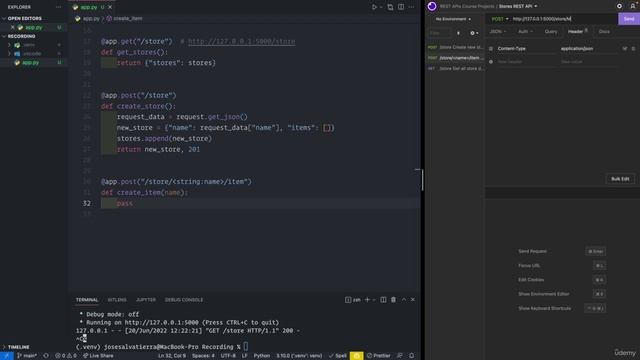This screenshot has height=360, width=640.
Task: Open the Insomnia account icon
Action: [633, 6]
